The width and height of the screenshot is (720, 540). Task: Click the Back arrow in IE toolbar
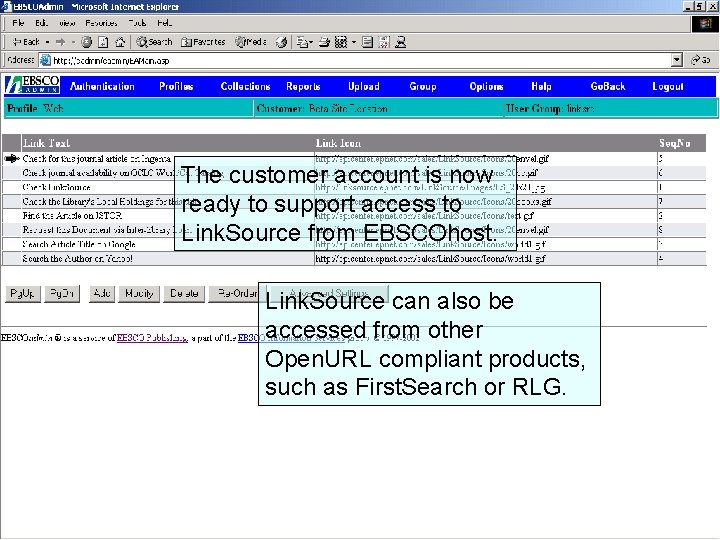(26, 42)
